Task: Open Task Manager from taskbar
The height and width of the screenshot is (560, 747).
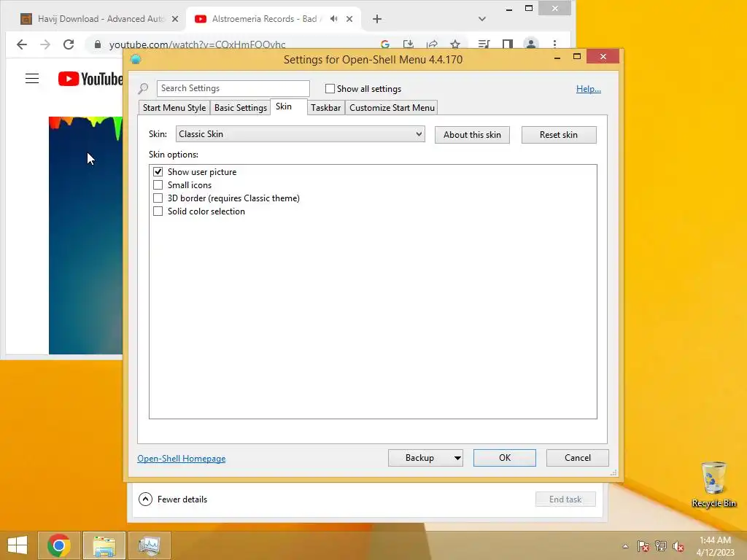Action: [149, 545]
